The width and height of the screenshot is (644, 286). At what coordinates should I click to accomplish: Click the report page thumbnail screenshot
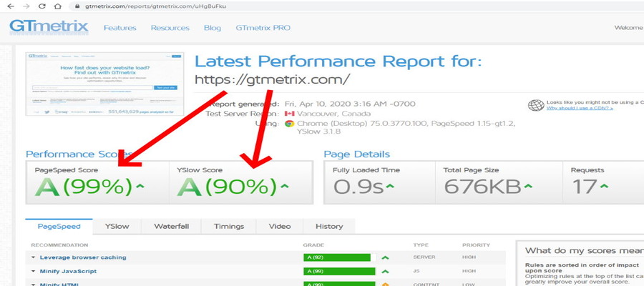click(x=104, y=84)
